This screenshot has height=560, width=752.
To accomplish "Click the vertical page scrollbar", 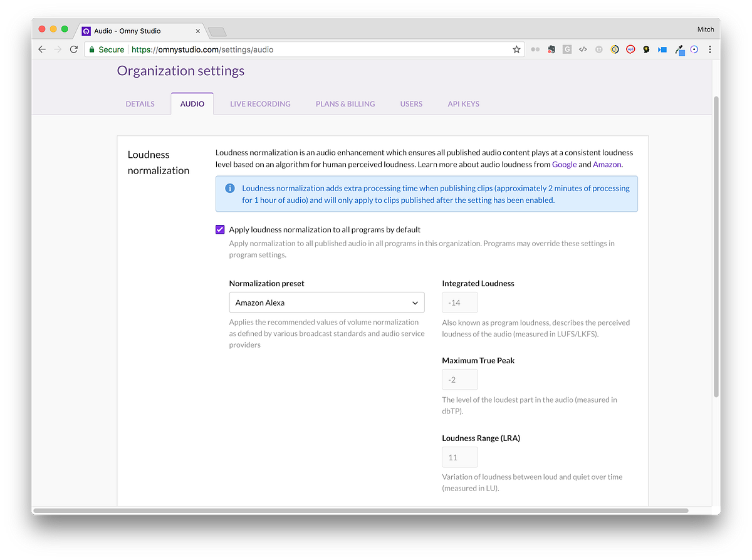I will point(716,246).
